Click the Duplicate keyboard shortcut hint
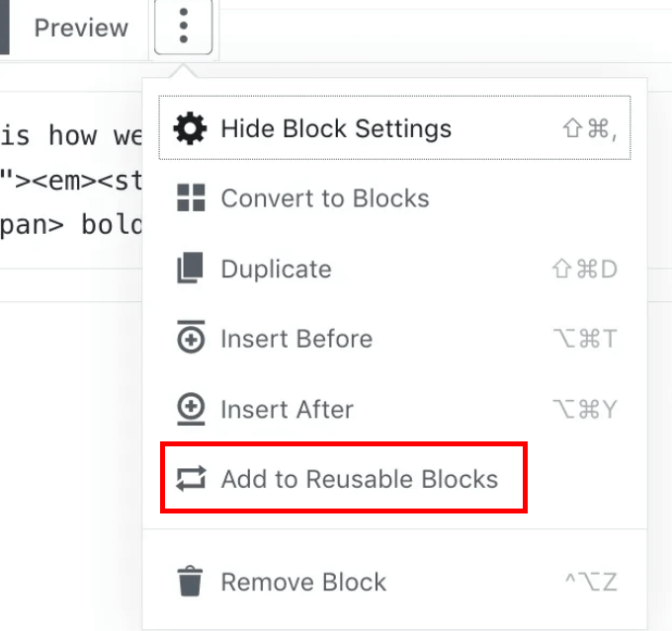672x631 pixels. (x=585, y=269)
